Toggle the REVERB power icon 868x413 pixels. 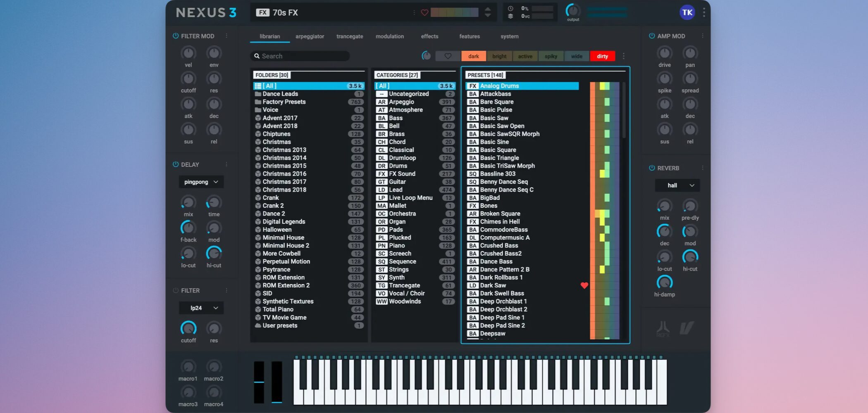pos(652,168)
